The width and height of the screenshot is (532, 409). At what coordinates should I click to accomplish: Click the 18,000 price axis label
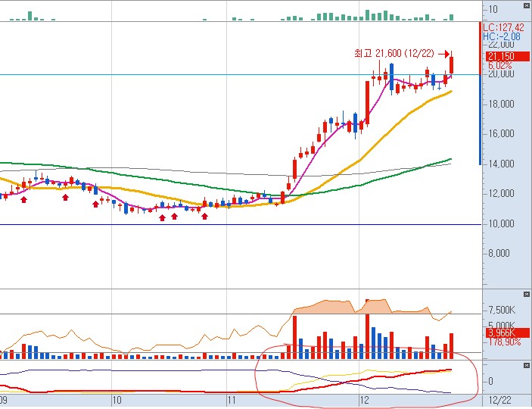(x=501, y=104)
